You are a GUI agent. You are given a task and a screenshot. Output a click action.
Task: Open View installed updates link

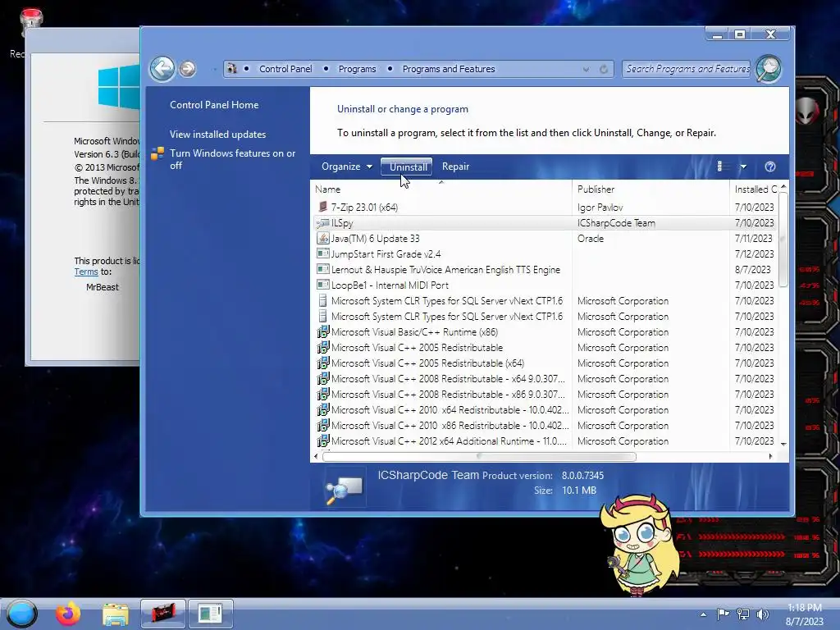[x=217, y=135]
